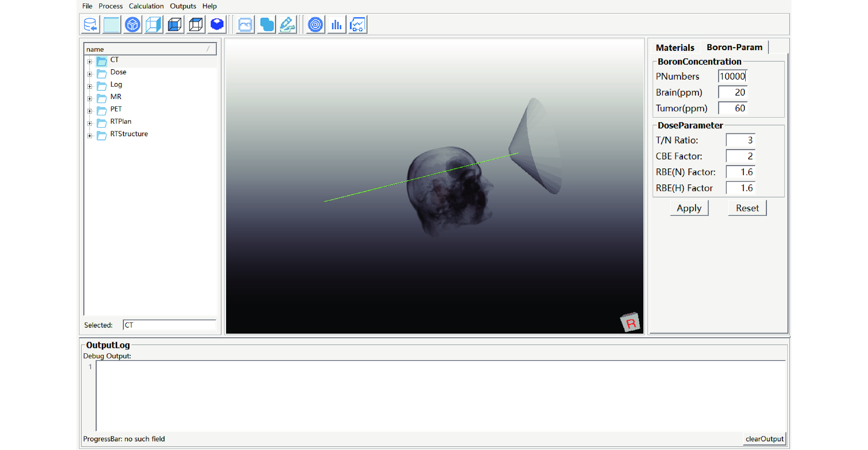This screenshot has width=868, height=450.
Task: Click the cube icon with highlighted top face
Action: (x=195, y=24)
